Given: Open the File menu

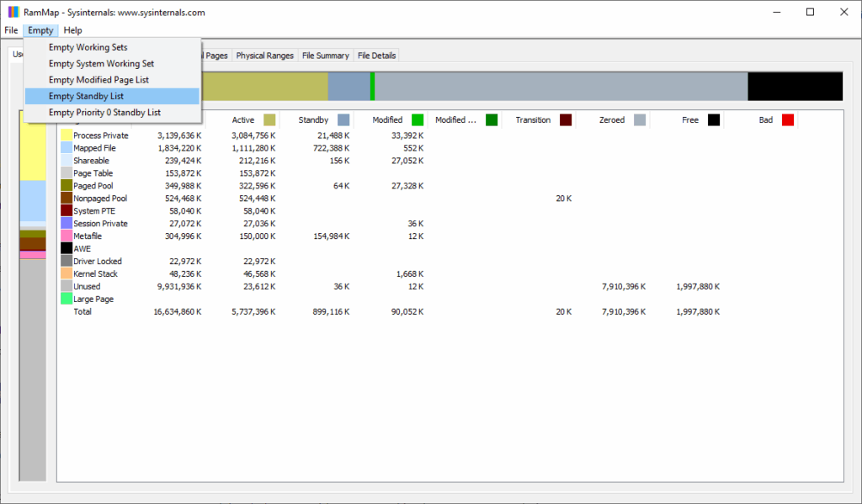Looking at the screenshot, I should (11, 29).
